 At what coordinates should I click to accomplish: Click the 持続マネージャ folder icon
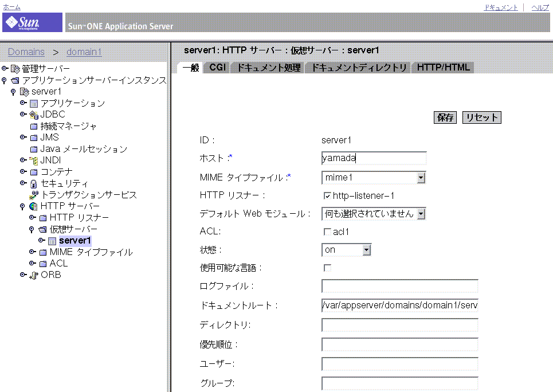(x=33, y=126)
